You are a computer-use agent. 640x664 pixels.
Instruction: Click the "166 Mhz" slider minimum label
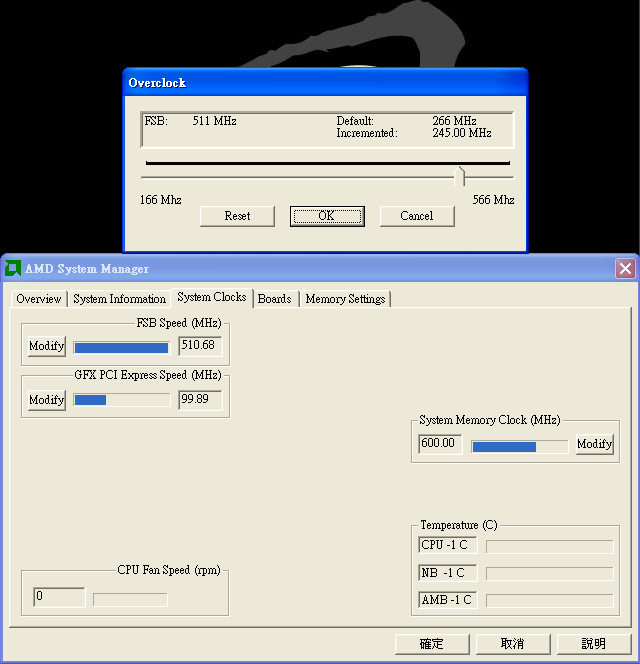(x=161, y=200)
